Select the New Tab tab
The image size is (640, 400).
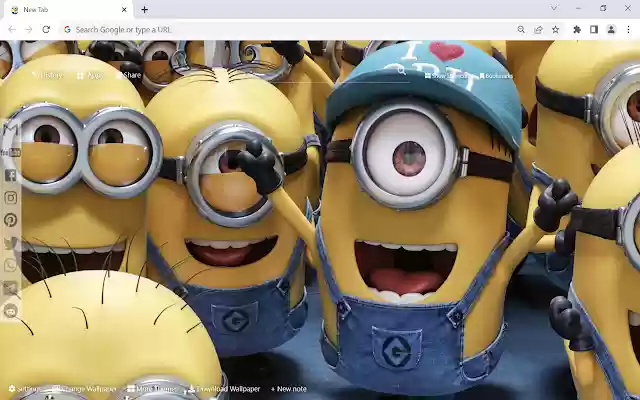69,10
